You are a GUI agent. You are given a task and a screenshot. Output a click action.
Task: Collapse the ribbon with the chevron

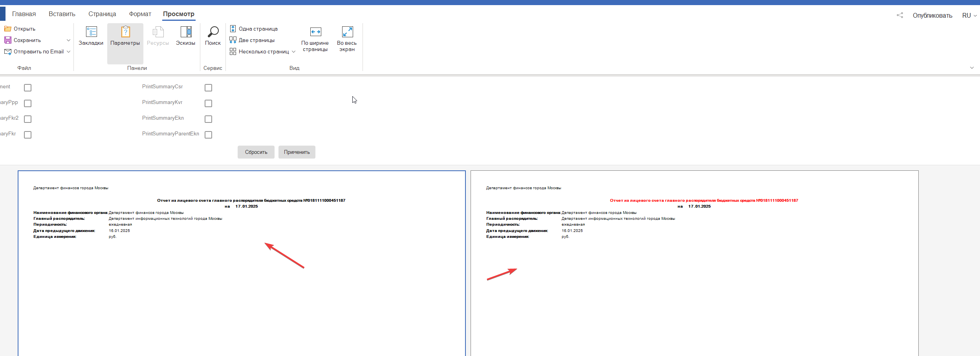[972, 68]
